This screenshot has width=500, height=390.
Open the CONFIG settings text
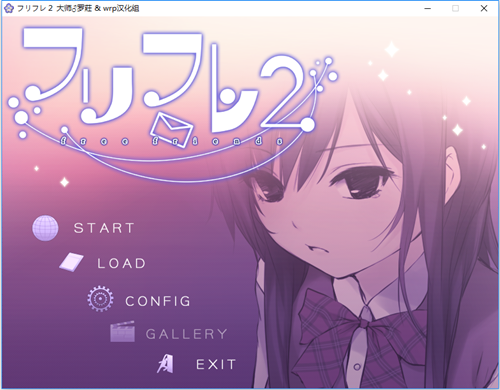158,301
